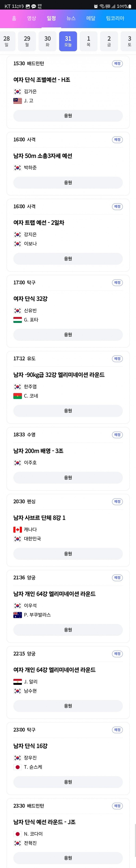The image size is (136, 868).
Task: Open the 팀코리아 tab
Action: (115, 18)
